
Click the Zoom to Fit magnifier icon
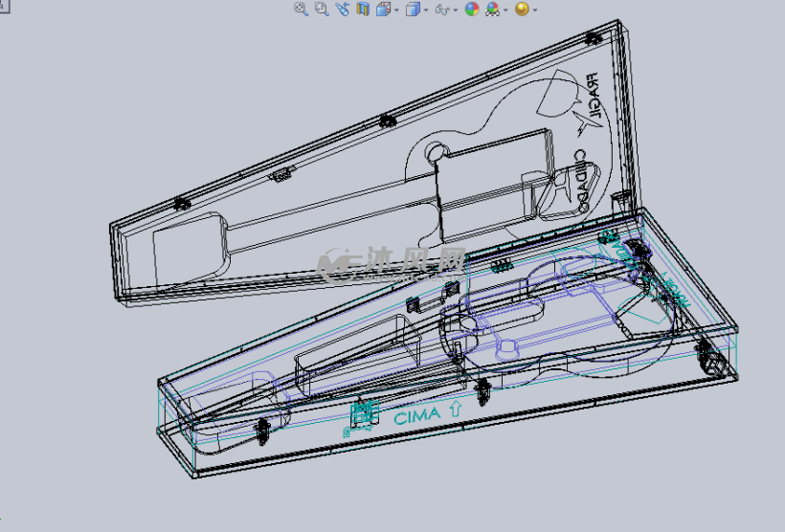pyautogui.click(x=301, y=9)
